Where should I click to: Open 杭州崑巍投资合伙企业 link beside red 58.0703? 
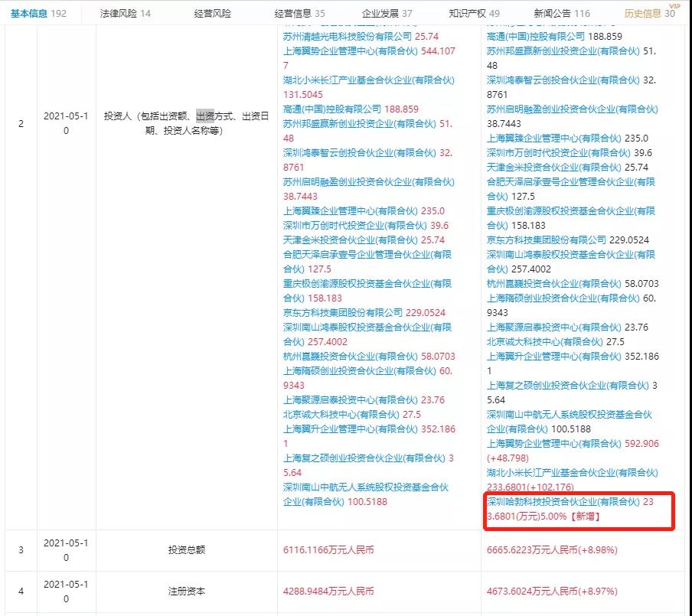[350, 356]
